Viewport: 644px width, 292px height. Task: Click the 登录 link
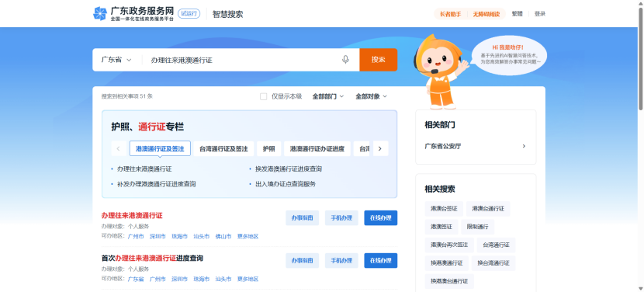540,13
